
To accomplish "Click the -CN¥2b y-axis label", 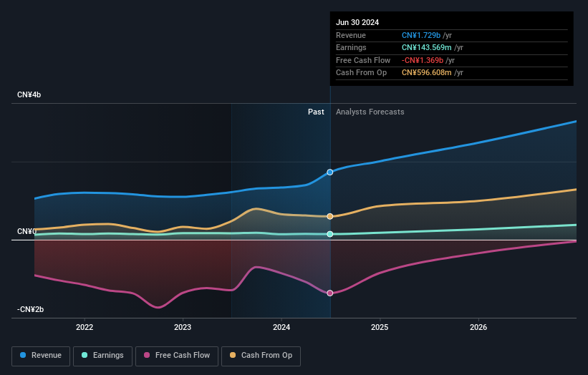I will pyautogui.click(x=30, y=309).
